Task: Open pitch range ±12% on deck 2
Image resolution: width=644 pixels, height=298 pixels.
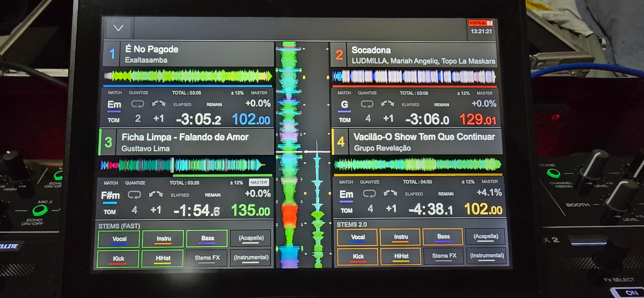Action: point(463,93)
